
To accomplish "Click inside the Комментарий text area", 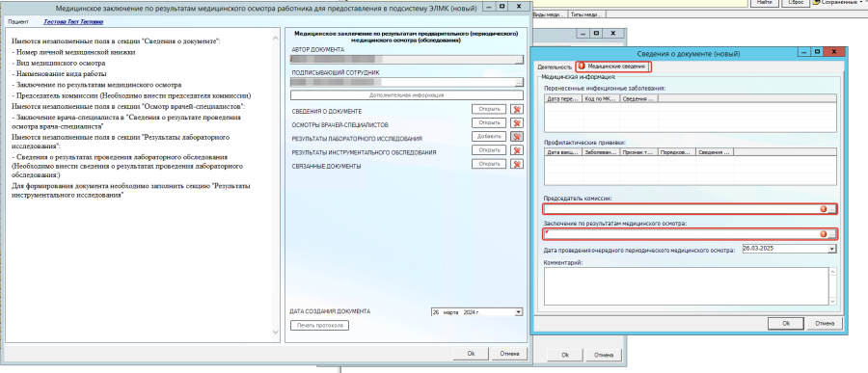I will 686,285.
